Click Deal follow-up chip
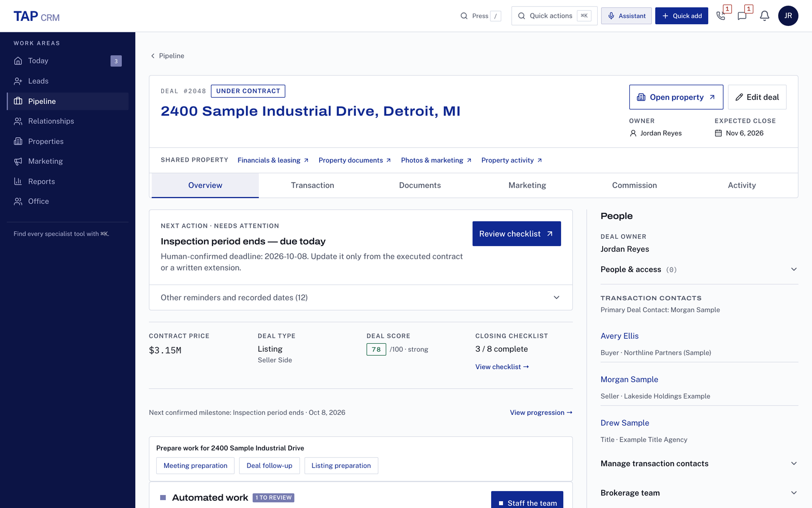The height and width of the screenshot is (508, 812). (x=270, y=466)
